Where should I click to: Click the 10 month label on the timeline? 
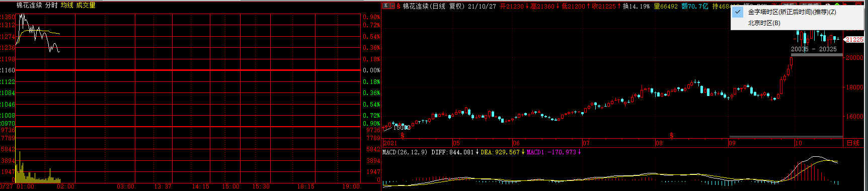point(799,143)
